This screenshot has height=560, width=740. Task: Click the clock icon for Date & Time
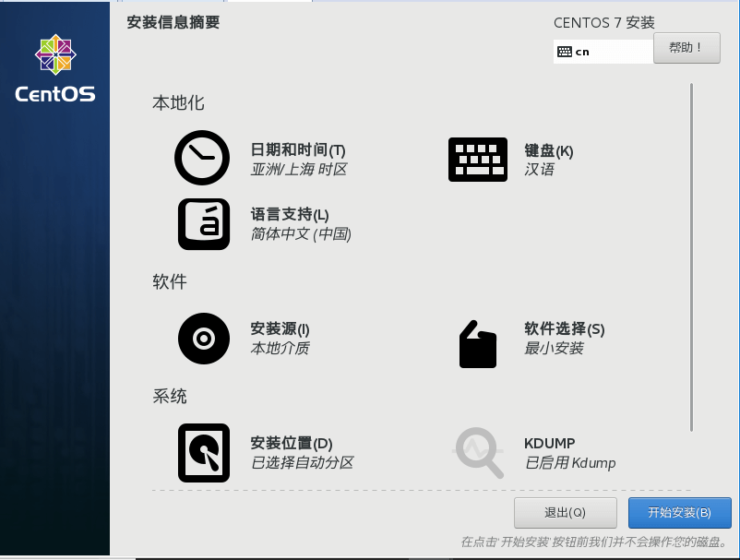click(x=202, y=159)
